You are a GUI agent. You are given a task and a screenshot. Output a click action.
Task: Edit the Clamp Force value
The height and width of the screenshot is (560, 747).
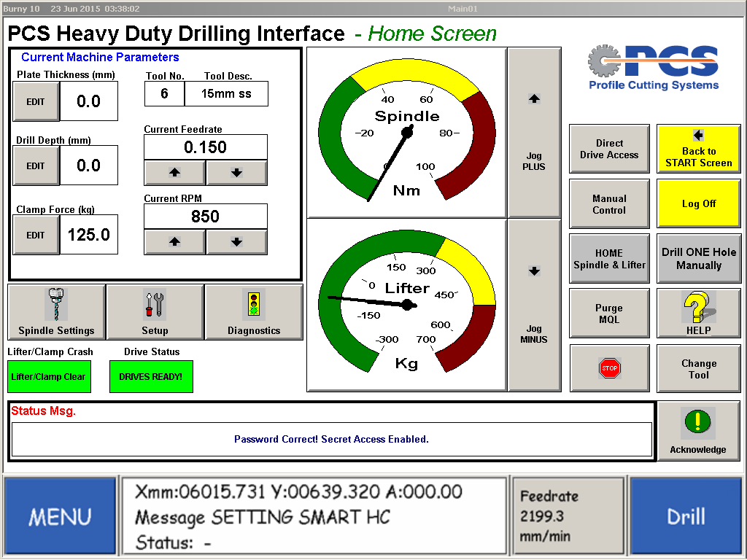pyautogui.click(x=36, y=235)
